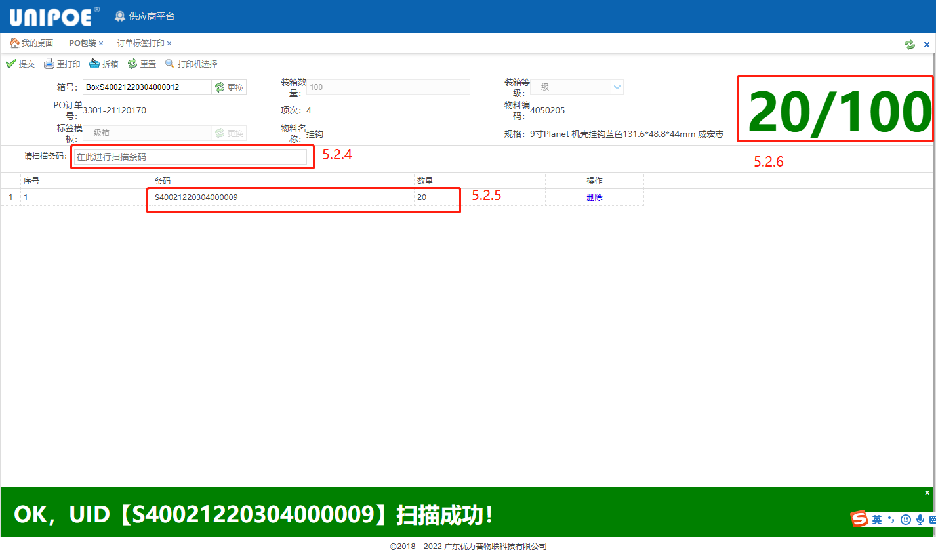Click the delete link in row 1
Image resolution: width=936 pixels, height=557 pixels.
594,198
